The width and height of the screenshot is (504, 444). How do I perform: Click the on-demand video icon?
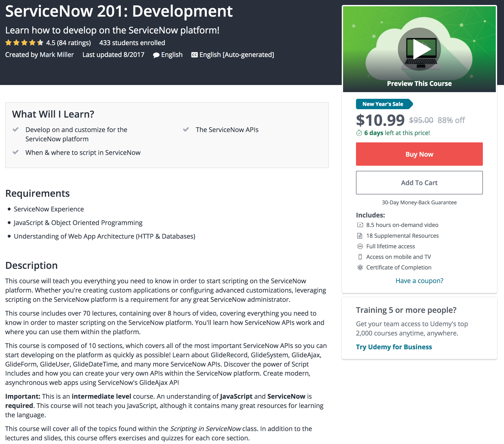tap(360, 225)
